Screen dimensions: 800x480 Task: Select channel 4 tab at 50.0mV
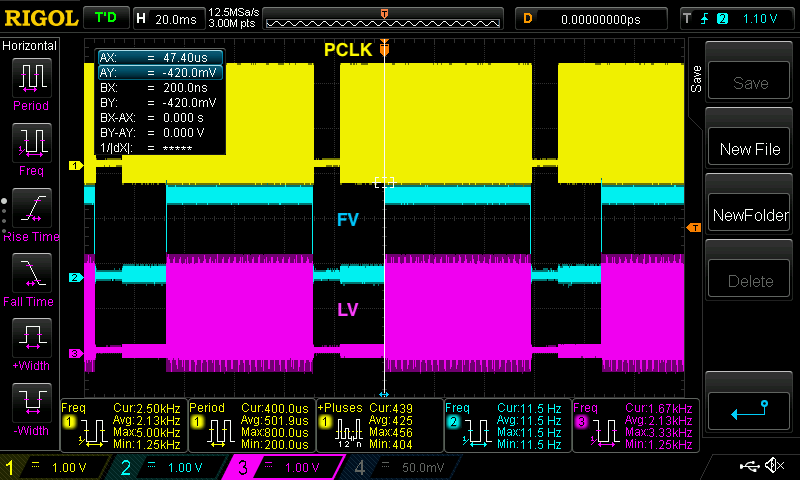coord(401,467)
